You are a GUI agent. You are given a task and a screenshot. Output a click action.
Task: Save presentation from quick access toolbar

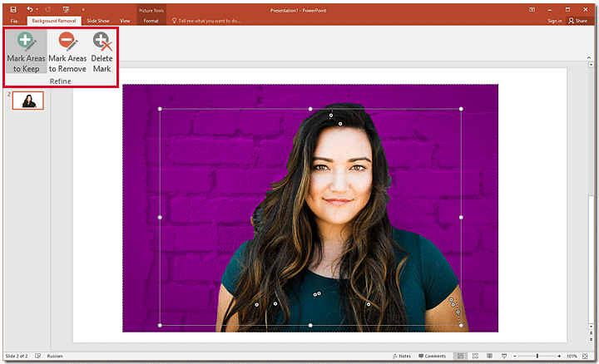click(12, 8)
